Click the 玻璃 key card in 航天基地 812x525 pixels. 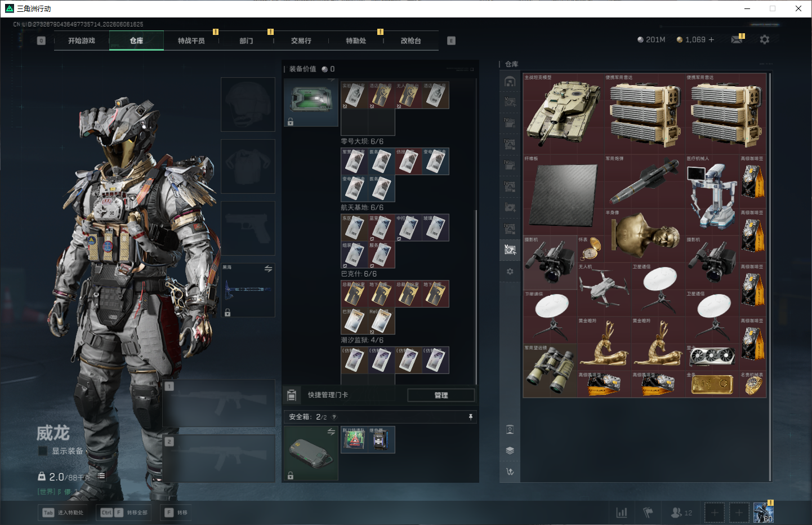point(435,228)
